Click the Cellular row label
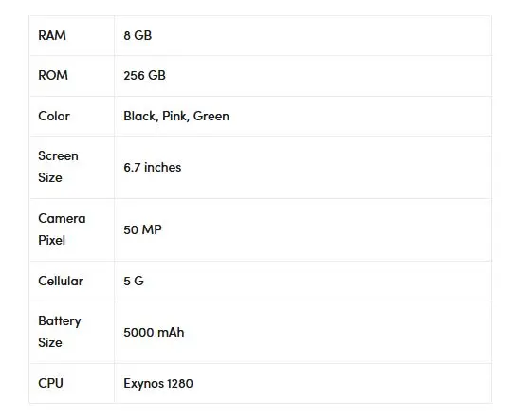The image size is (514, 420). (61, 281)
